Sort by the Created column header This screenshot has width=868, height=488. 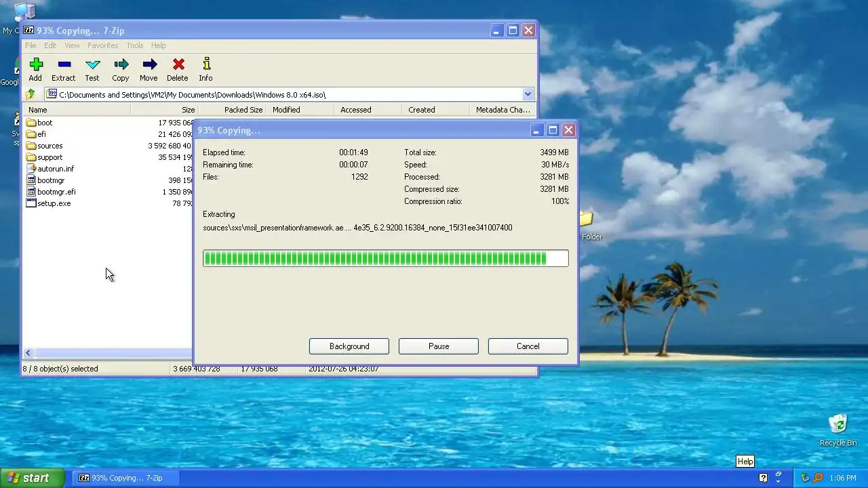[x=435, y=110]
